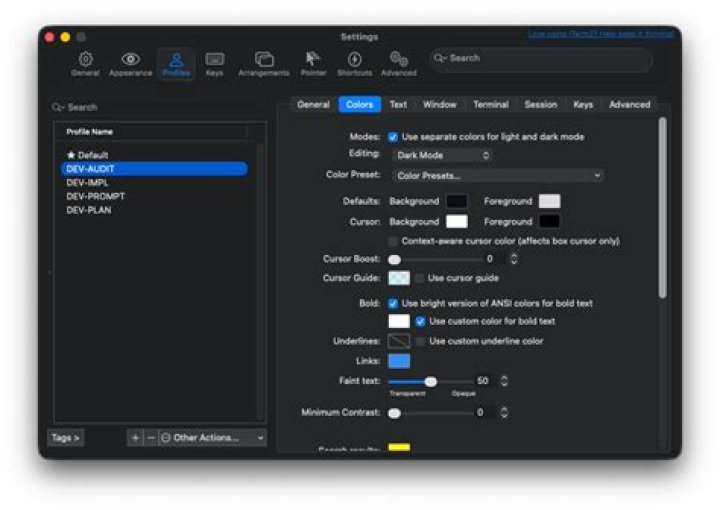Enable Use cursor guide checkbox
720x510 pixels.
click(x=419, y=278)
